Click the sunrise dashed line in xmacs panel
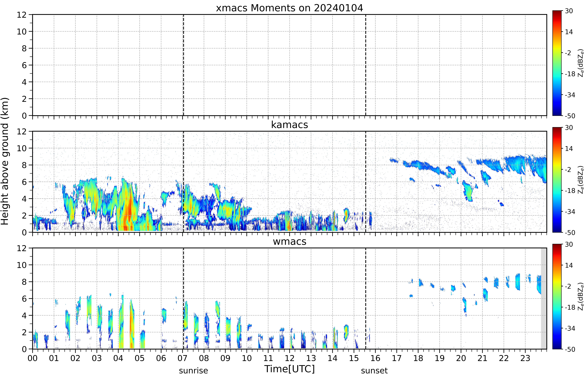The width and height of the screenshot is (588, 379). tap(183, 65)
